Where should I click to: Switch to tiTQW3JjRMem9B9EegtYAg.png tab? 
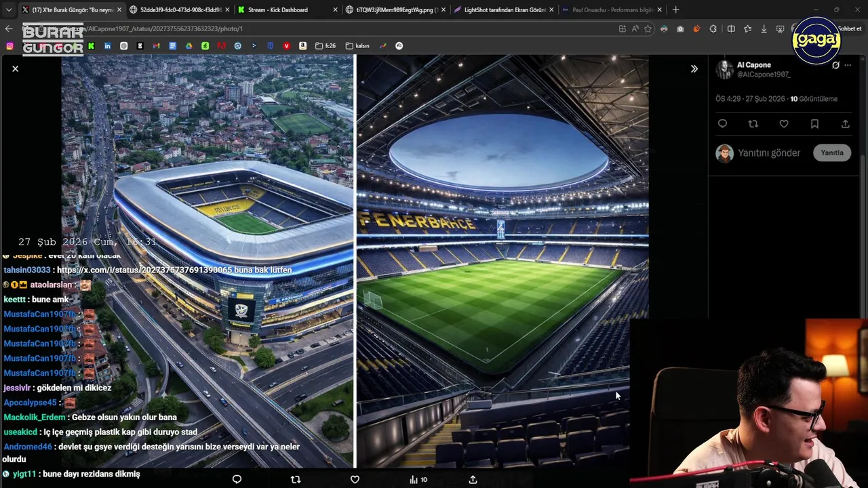[396, 9]
